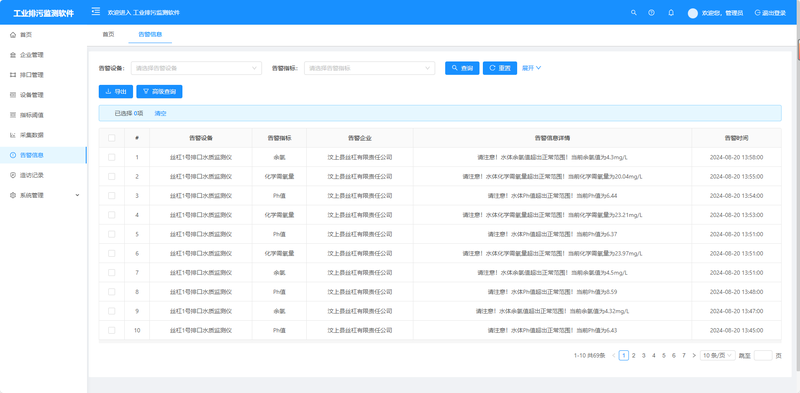
Task: Click the 余氯 cell in row 7
Action: click(279, 273)
